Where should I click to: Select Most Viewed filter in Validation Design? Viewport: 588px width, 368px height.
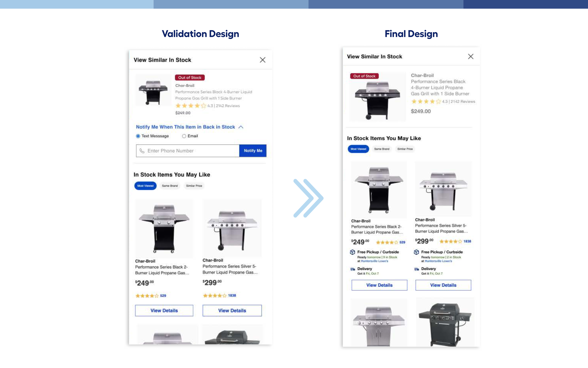point(145,186)
